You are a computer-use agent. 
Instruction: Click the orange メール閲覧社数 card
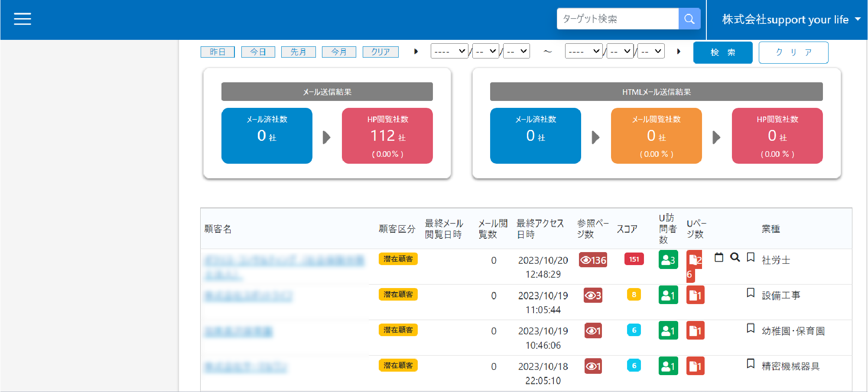coord(657,136)
